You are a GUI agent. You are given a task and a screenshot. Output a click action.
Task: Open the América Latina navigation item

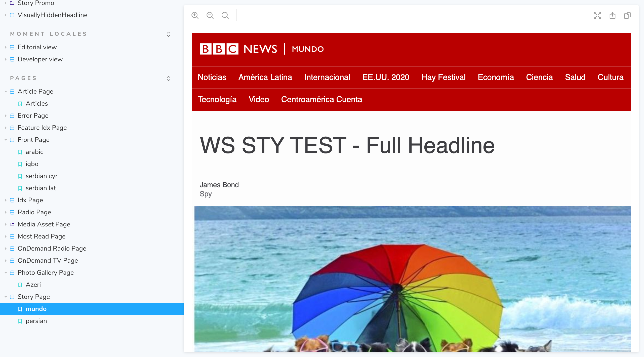click(265, 77)
